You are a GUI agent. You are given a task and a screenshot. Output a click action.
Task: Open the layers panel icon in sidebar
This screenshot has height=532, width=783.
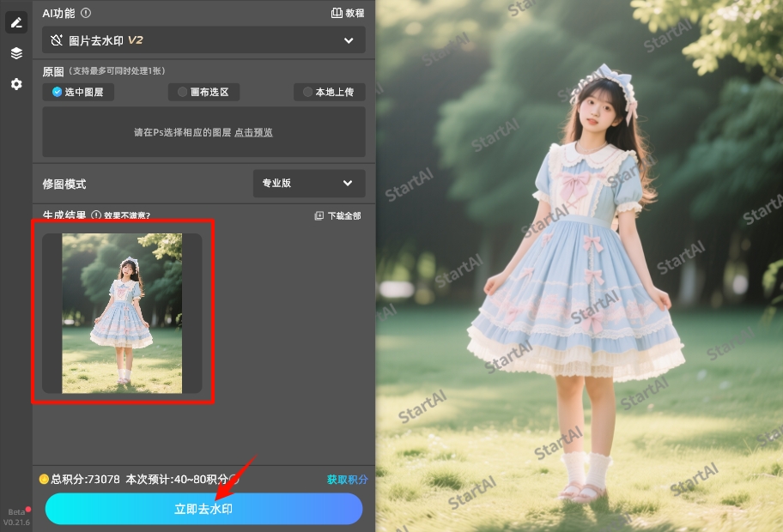(x=15, y=52)
